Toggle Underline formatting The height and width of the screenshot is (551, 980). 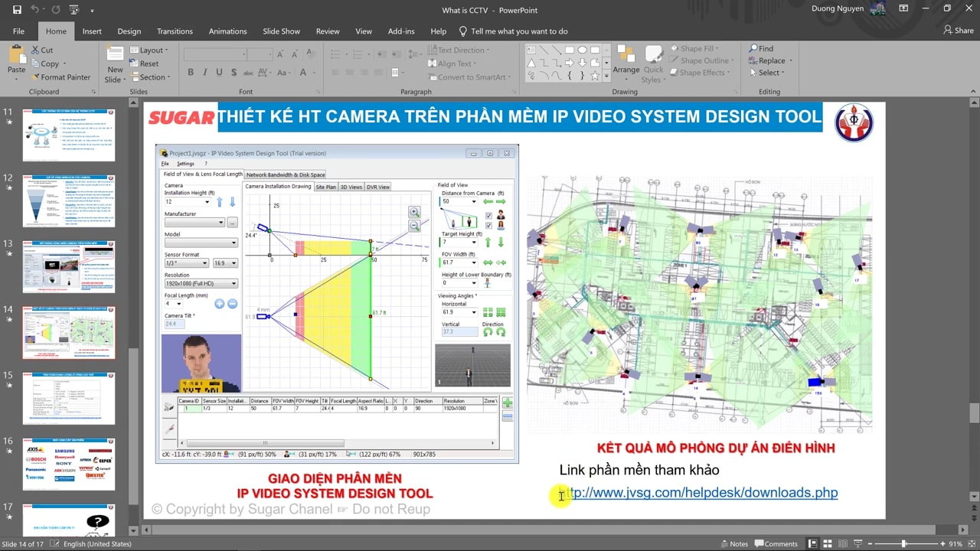click(219, 72)
